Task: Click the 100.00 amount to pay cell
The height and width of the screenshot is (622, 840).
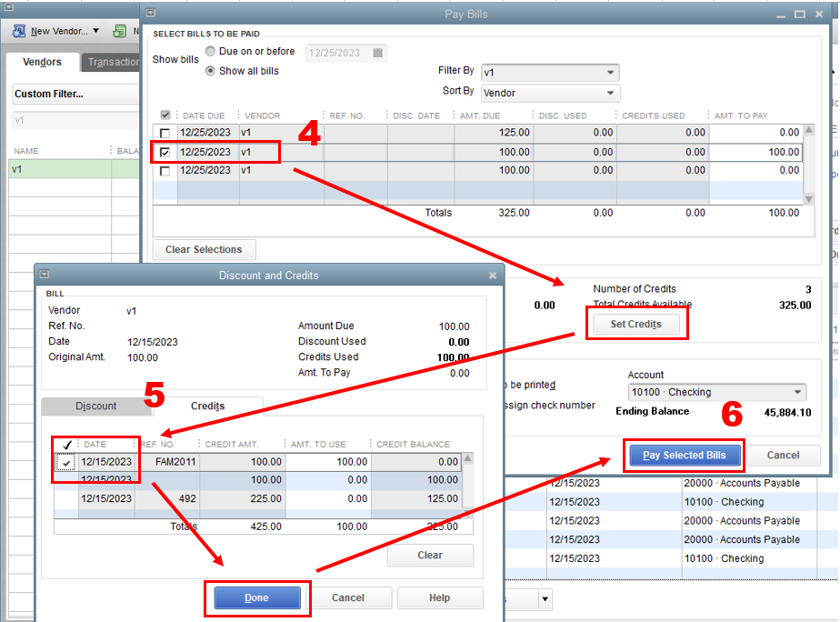Action: [x=755, y=152]
